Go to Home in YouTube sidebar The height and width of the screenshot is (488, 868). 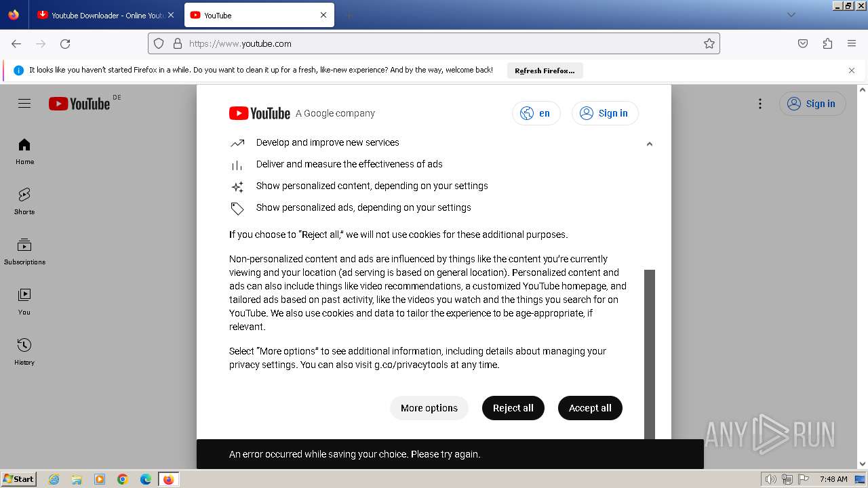click(24, 152)
